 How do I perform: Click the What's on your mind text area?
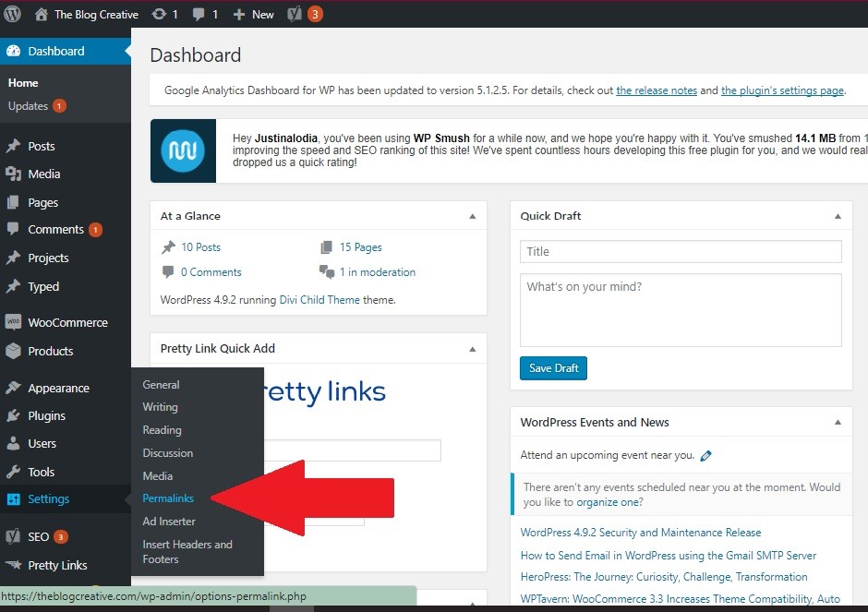[x=681, y=310]
